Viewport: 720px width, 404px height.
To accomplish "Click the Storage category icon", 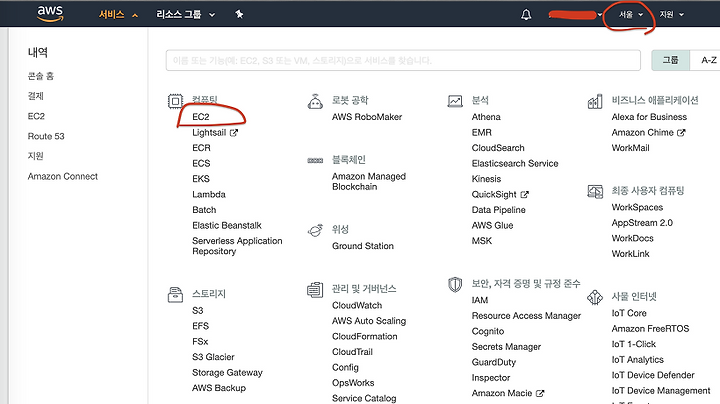I will [175, 295].
